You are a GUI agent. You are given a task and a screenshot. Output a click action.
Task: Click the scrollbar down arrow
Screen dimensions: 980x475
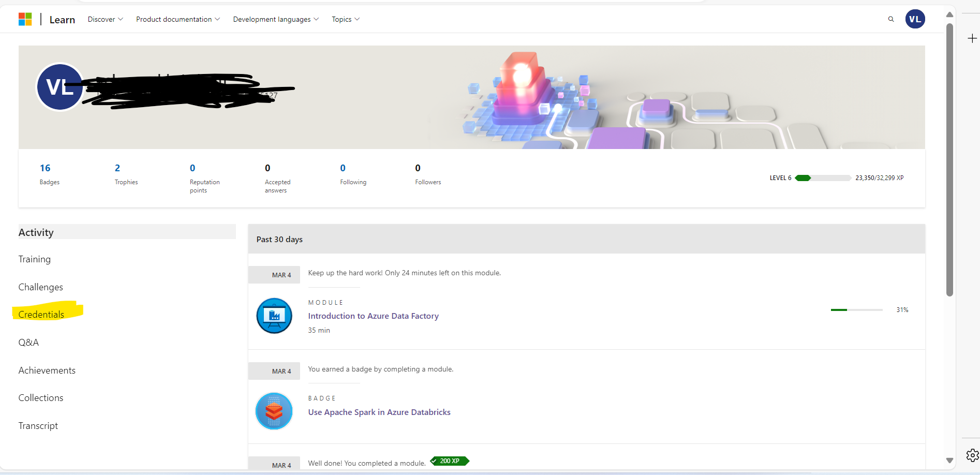point(949,461)
